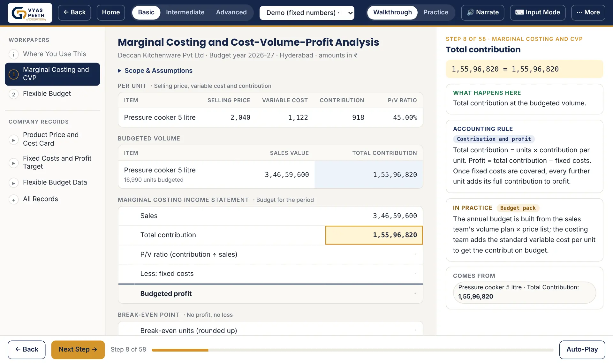The image size is (613, 364).
Task: Click the step progress bar
Action: tap(352, 350)
